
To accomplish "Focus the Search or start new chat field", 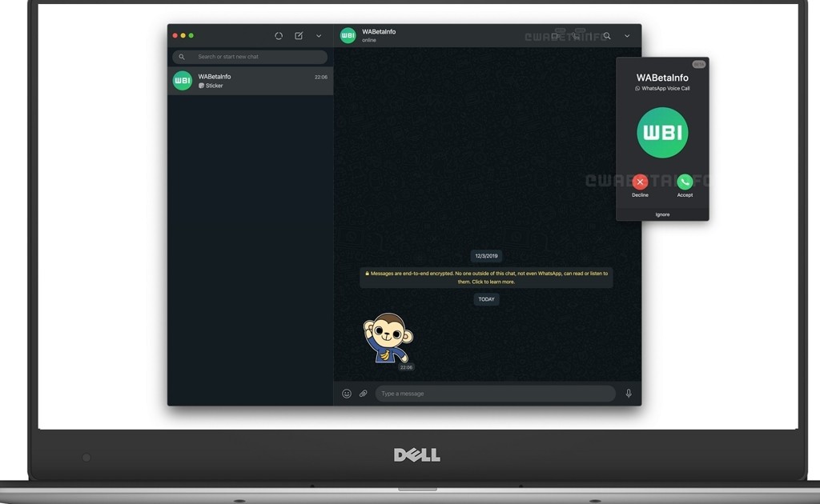I will tap(250, 57).
